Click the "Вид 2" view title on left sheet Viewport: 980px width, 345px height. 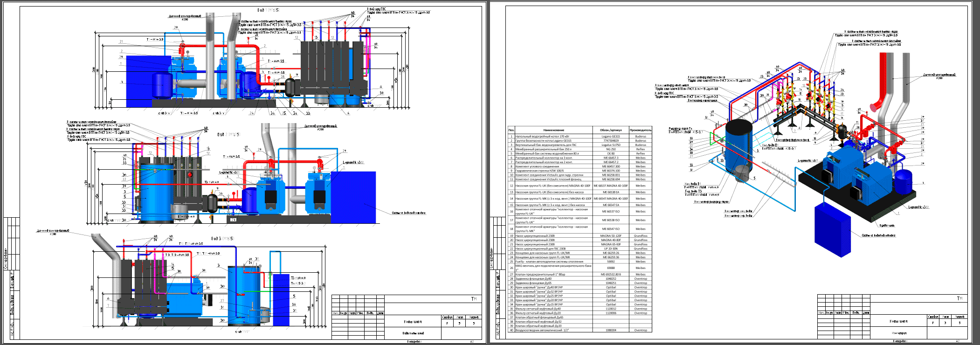coord(228,134)
